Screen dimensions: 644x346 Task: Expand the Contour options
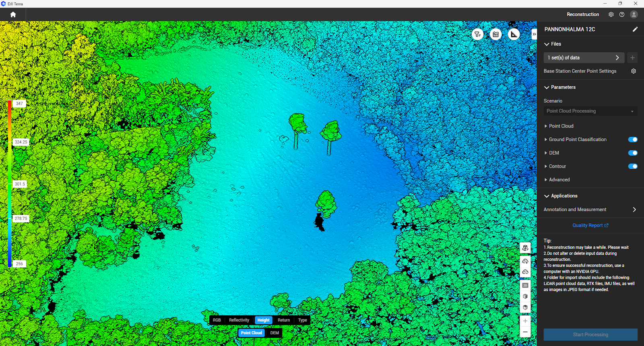coord(555,166)
